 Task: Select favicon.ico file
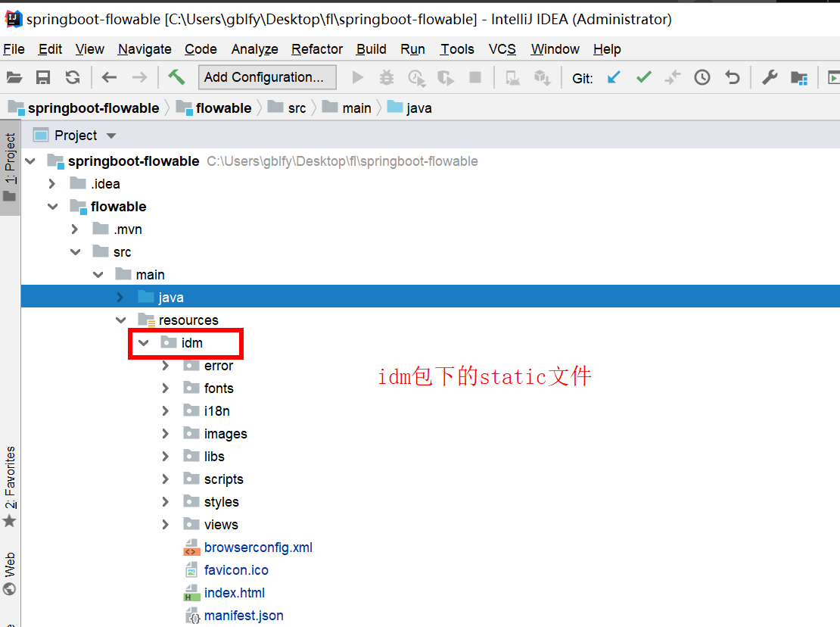(235, 570)
